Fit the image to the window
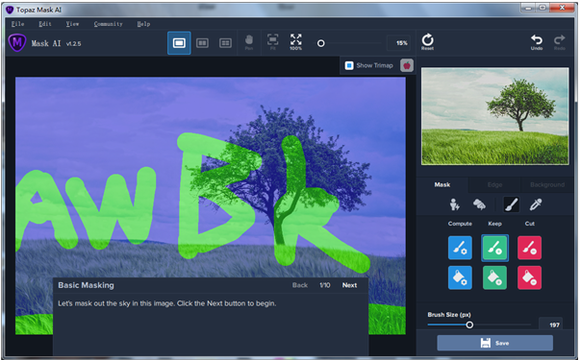This screenshot has width=580, height=360. 273,42
